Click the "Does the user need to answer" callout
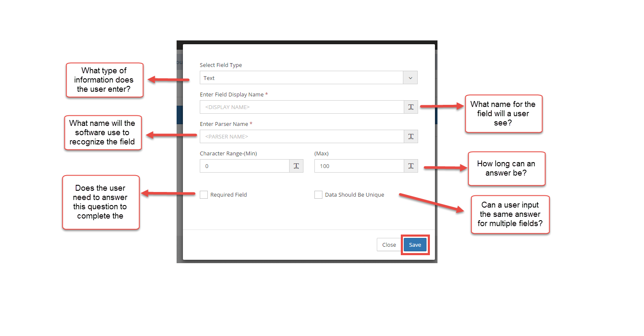This screenshot has height=336, width=644. 100,202
